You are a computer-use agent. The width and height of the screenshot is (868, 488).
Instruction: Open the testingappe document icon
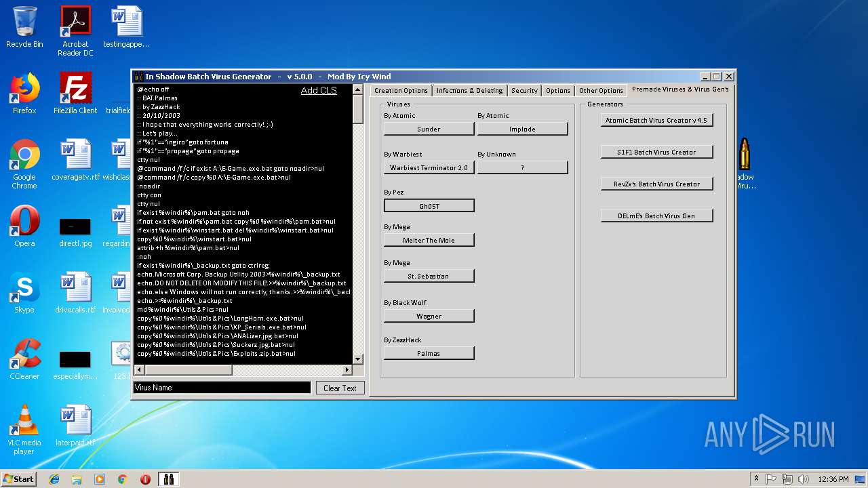coord(126,27)
